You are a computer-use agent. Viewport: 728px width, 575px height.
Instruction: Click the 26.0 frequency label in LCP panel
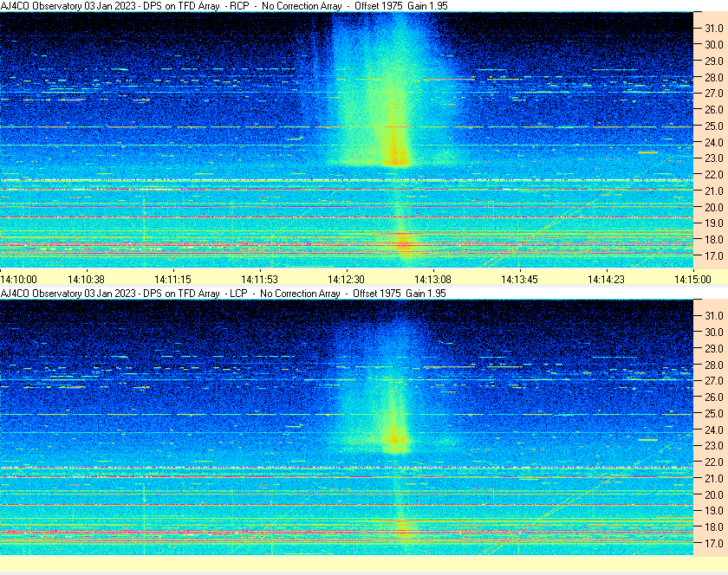click(714, 397)
